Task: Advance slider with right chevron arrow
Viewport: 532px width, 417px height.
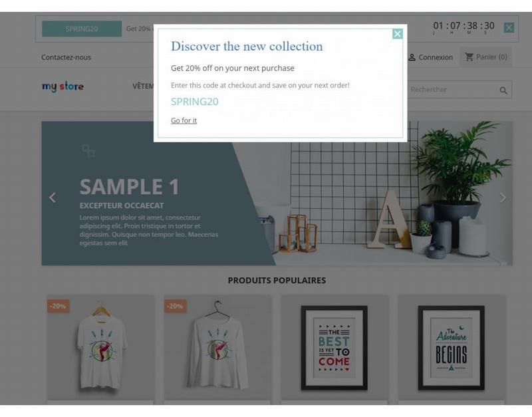Action: coord(503,198)
